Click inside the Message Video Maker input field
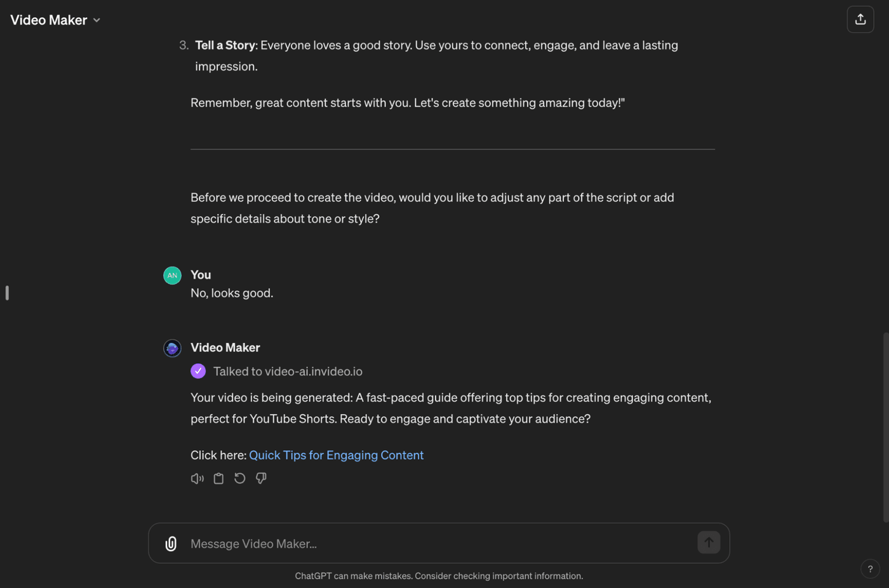This screenshot has height=588, width=889. tap(381, 544)
